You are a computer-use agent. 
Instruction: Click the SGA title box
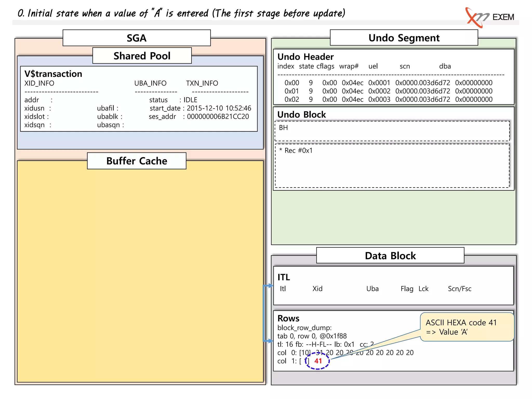click(x=137, y=38)
